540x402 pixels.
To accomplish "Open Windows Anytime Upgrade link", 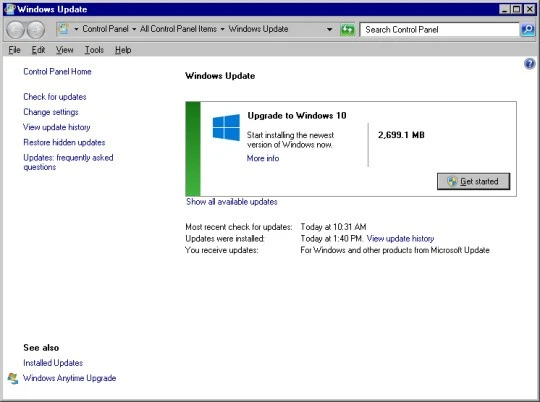I will click(70, 378).
